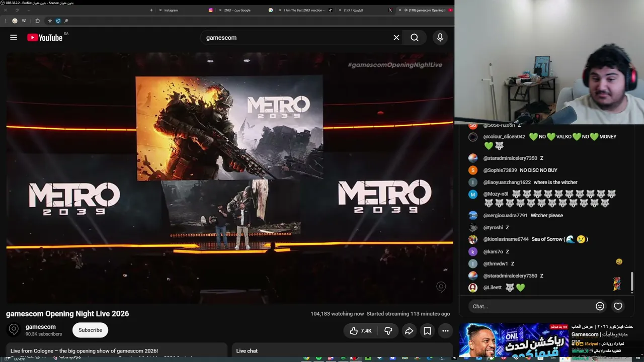644x362 pixels.
Task: Like the gamescom video
Action: tap(361, 331)
